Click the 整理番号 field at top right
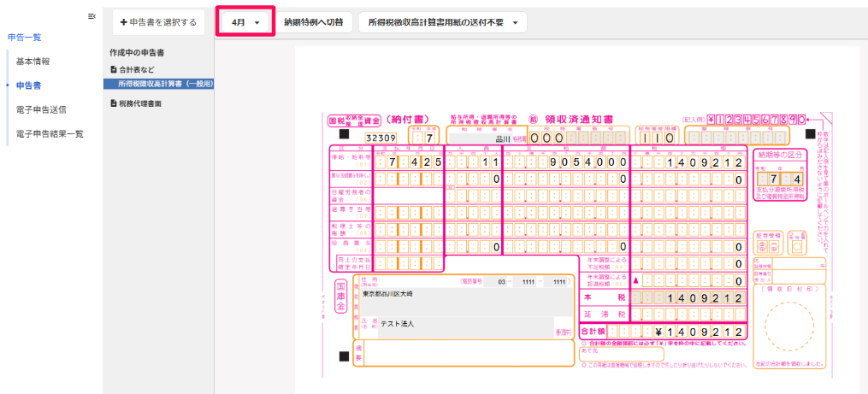This screenshot has height=394, width=868. [735, 138]
